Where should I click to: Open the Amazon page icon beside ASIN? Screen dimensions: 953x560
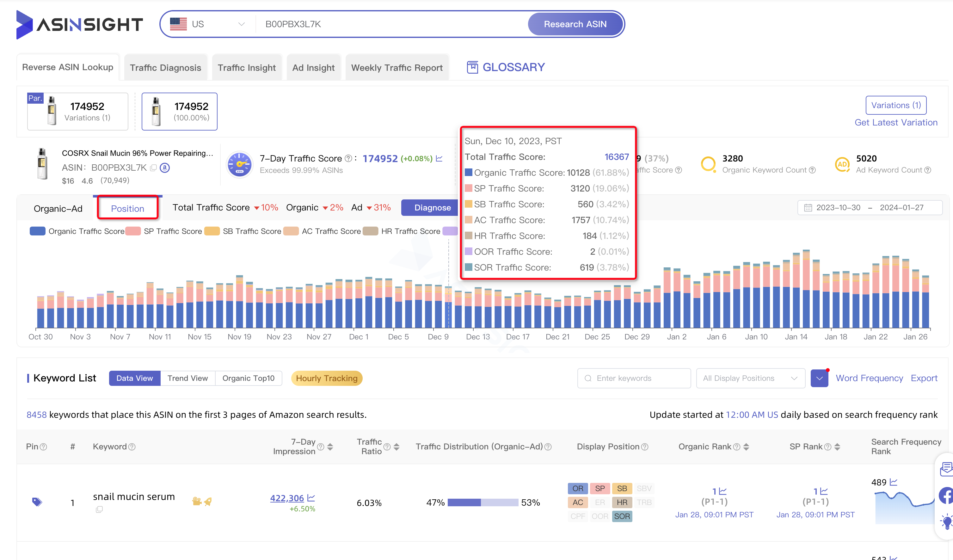(165, 168)
